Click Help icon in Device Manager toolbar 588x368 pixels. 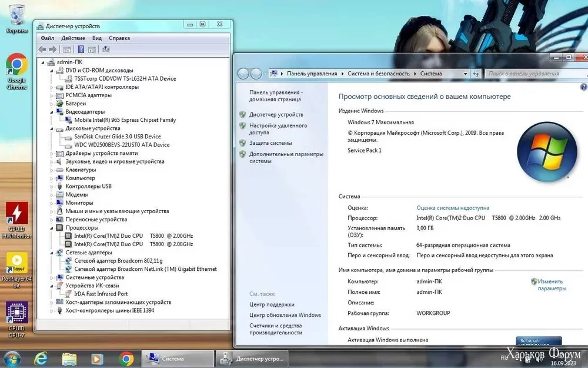tap(81, 49)
